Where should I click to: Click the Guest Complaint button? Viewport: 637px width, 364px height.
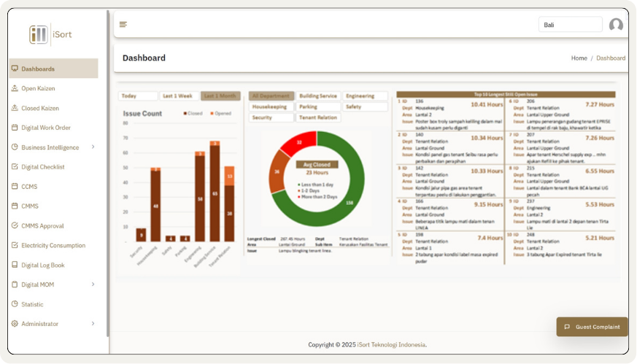[592, 327]
